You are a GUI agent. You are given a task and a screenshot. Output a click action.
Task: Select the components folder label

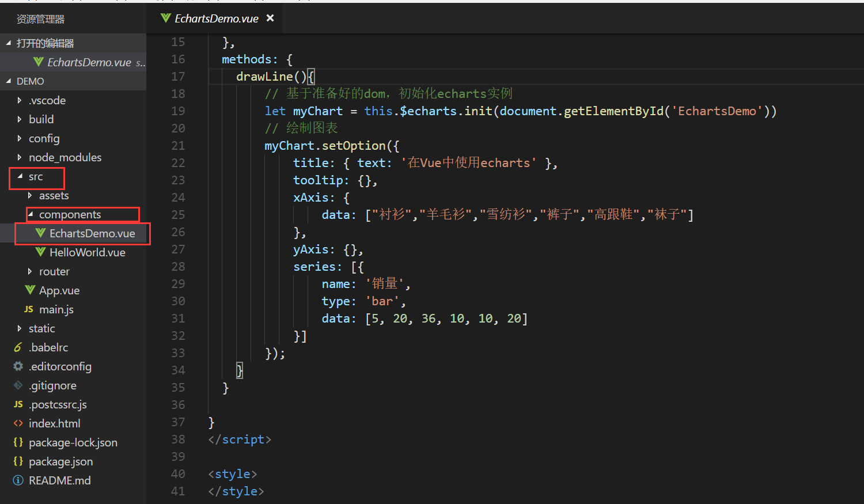click(70, 215)
